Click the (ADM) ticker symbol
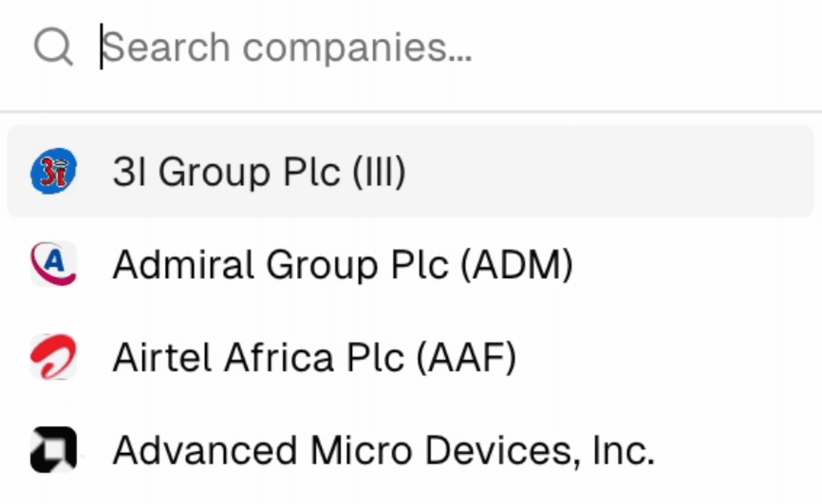 point(517,264)
